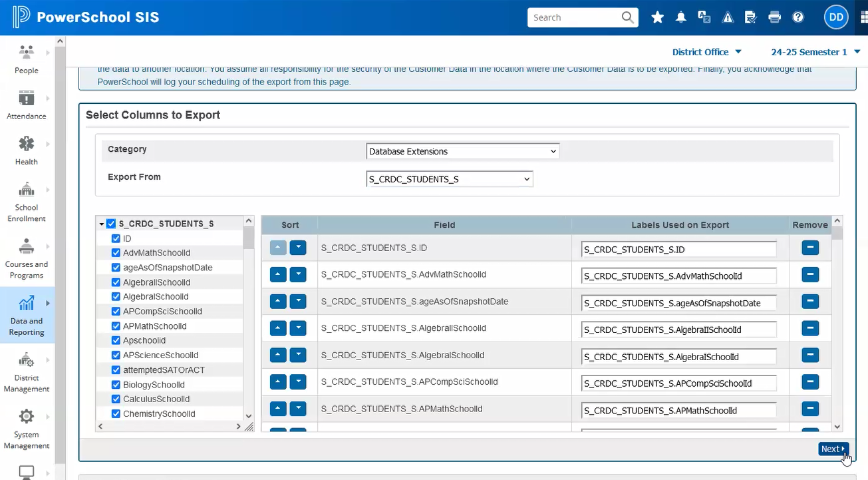Remove the S_CRDC_STUDENTS_S.ID field row

[809, 248]
